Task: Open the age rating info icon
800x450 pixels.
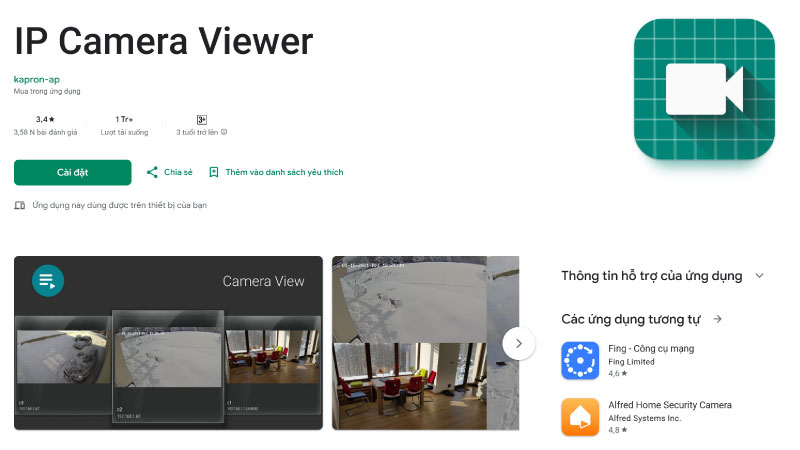Action: pos(224,132)
